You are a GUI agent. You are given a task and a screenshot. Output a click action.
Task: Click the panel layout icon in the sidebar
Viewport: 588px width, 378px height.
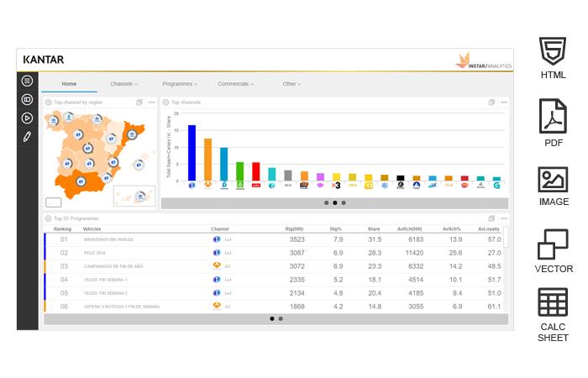coord(27,99)
